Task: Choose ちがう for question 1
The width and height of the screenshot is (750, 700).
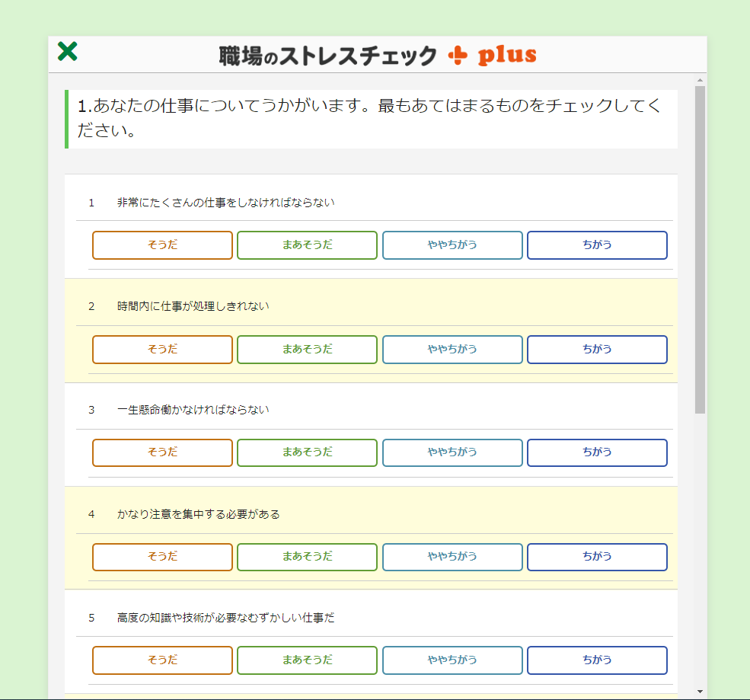Action: [597, 245]
